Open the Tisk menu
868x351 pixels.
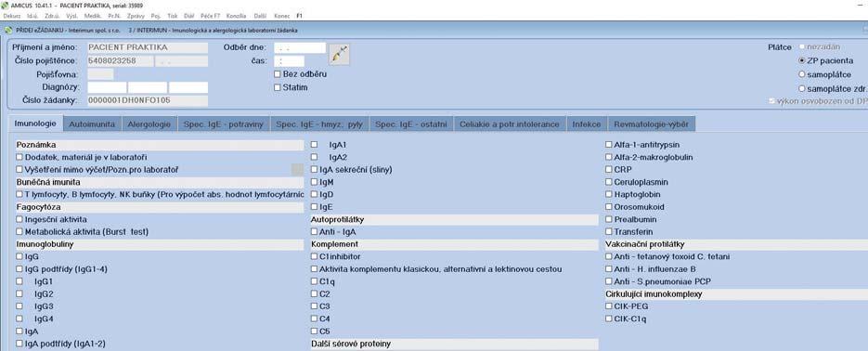point(172,16)
